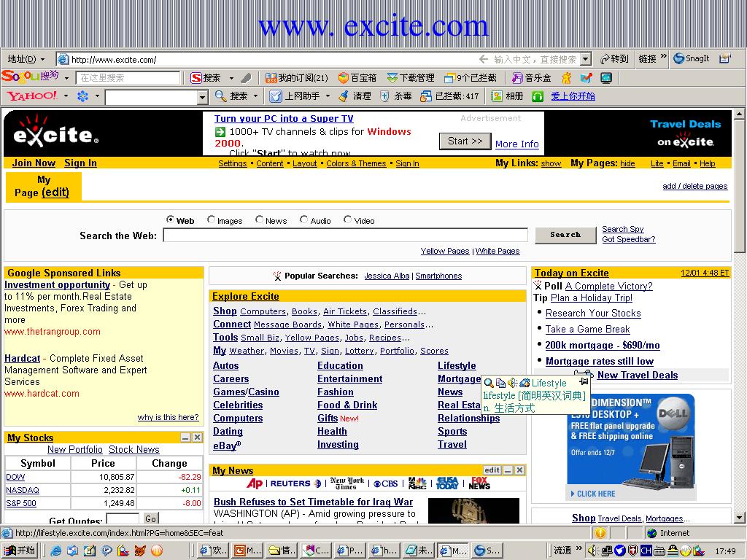Screen dimensions: 747x560
Task: Open the 音乐盒 music box
Action: [532, 77]
